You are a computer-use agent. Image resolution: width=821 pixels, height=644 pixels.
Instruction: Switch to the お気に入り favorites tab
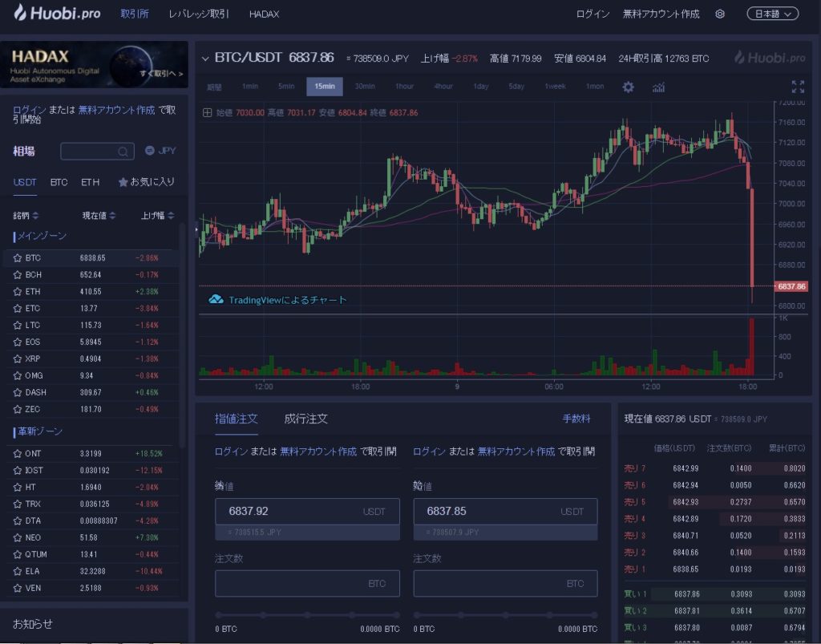[x=147, y=182]
